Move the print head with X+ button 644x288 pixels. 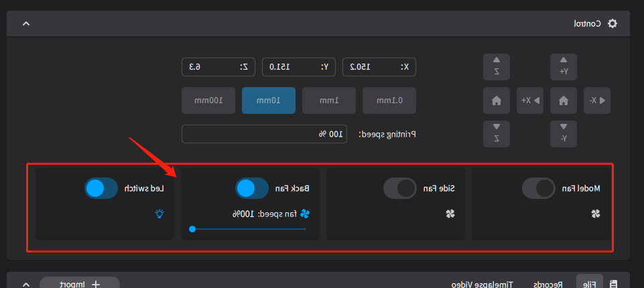(x=529, y=100)
